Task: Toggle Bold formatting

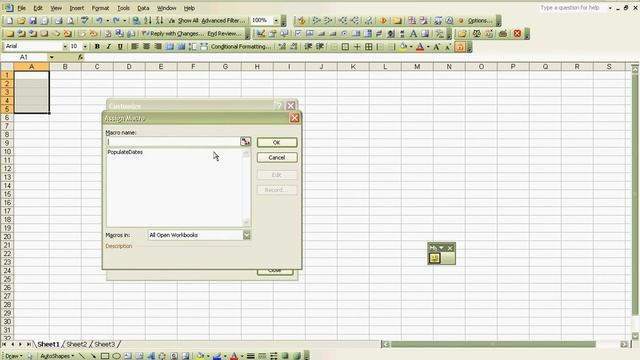Action: click(x=97, y=47)
